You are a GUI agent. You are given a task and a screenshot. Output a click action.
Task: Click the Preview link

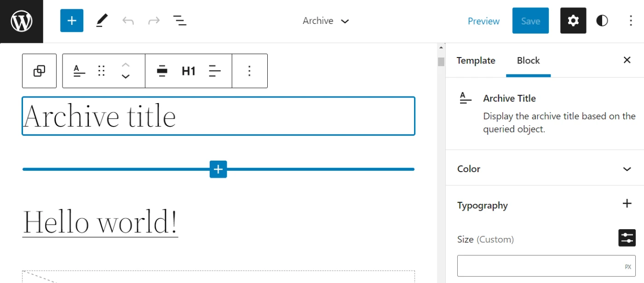(x=483, y=21)
